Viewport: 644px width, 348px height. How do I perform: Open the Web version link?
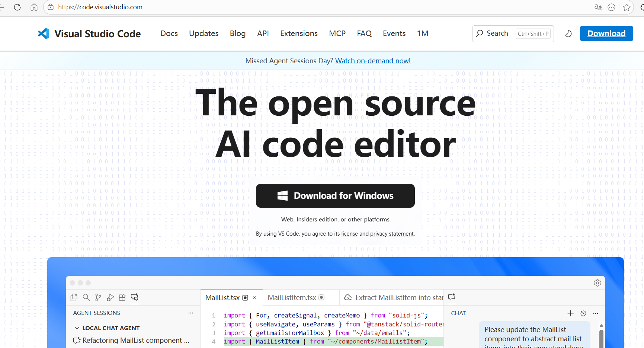[287, 220]
